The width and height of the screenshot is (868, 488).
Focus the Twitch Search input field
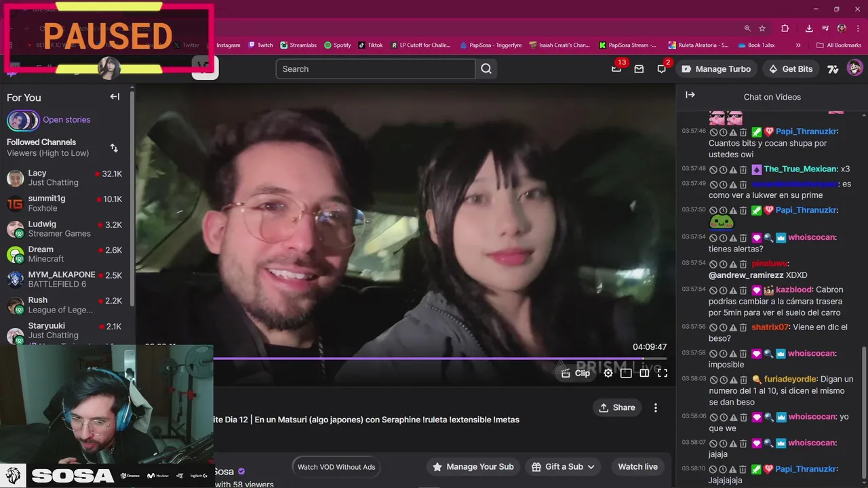pyautogui.click(x=375, y=68)
